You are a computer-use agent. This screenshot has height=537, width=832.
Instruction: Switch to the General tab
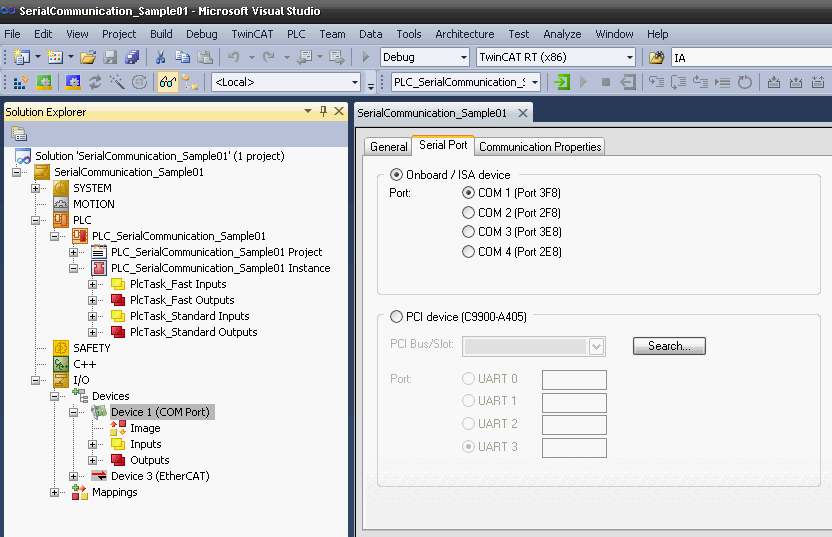point(388,146)
